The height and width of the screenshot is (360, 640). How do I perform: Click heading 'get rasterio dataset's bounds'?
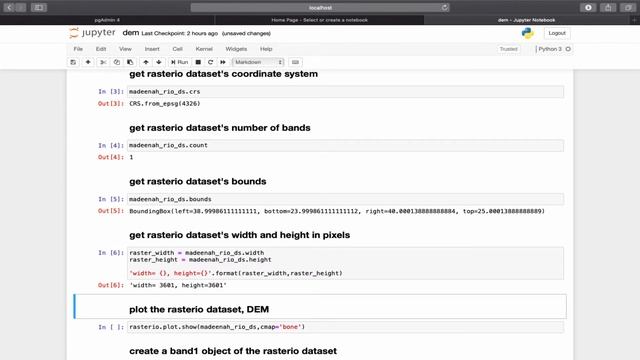coord(198,181)
